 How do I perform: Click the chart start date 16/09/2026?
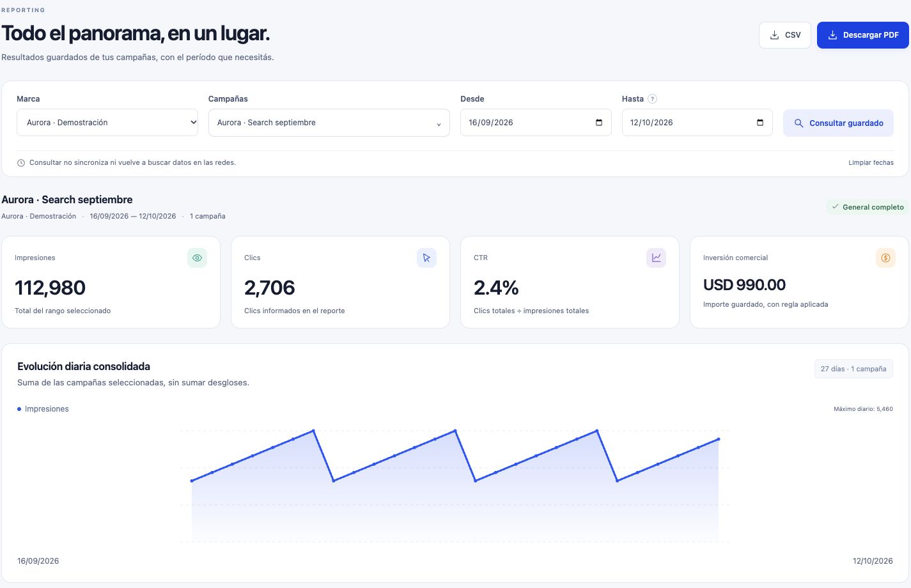(38, 561)
